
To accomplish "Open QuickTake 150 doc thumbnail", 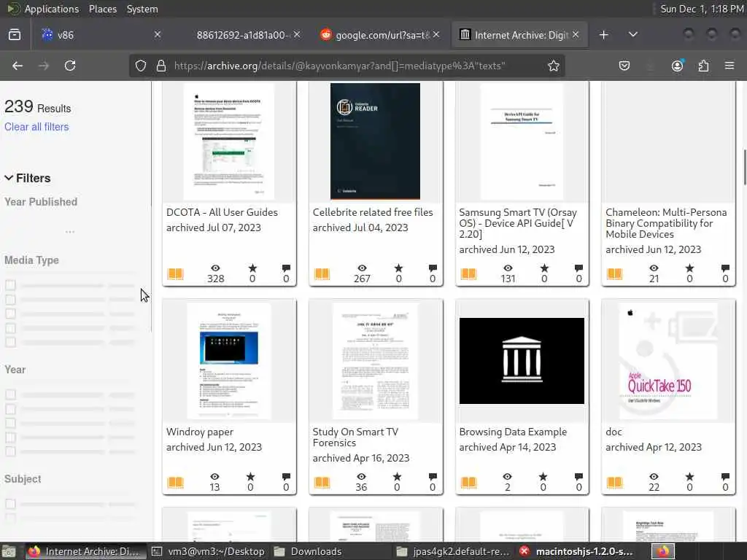I will click(x=668, y=361).
